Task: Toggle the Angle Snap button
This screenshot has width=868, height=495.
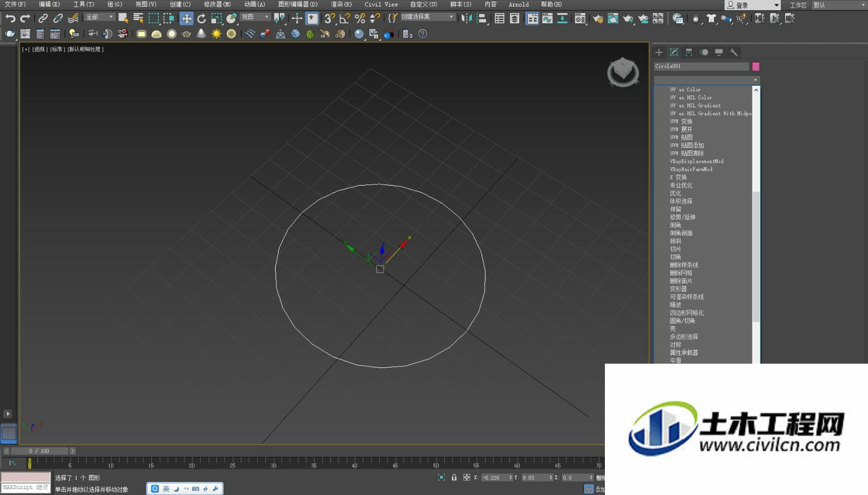Action: [344, 18]
